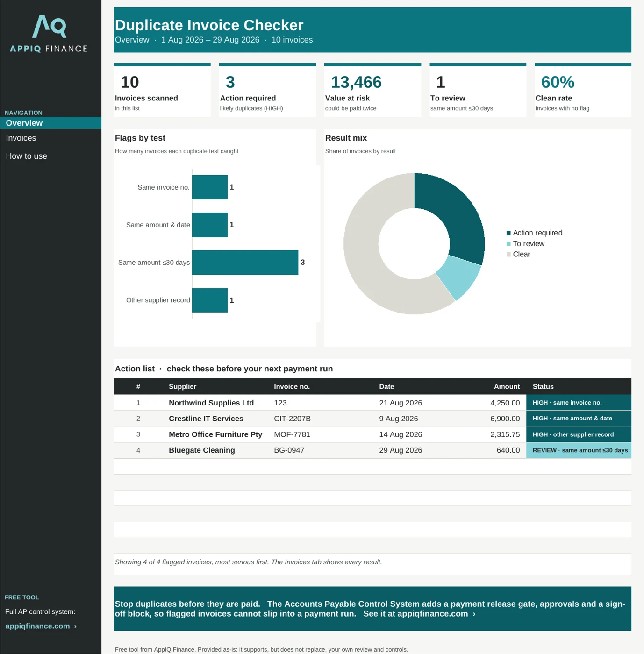644x654 pixels.
Task: Open the How to use page
Action: click(27, 156)
